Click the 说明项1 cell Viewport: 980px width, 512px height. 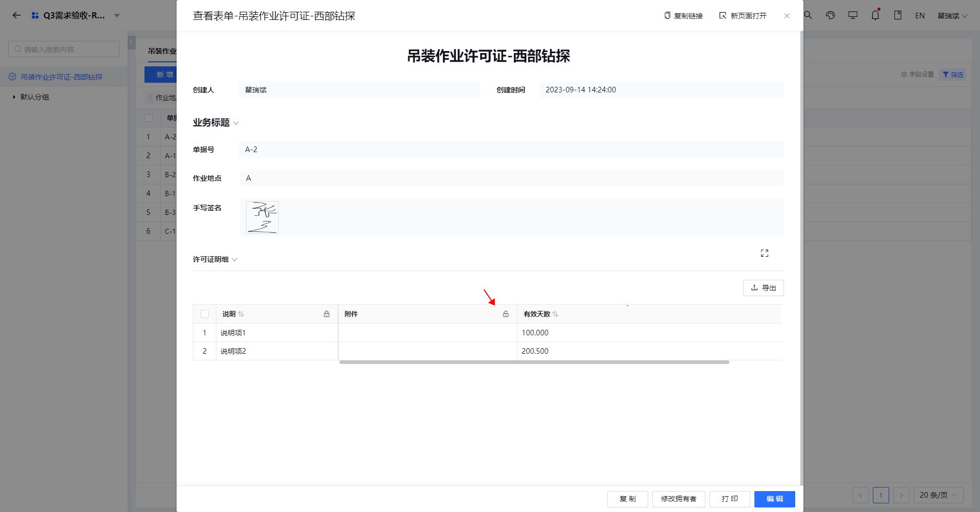pos(277,333)
